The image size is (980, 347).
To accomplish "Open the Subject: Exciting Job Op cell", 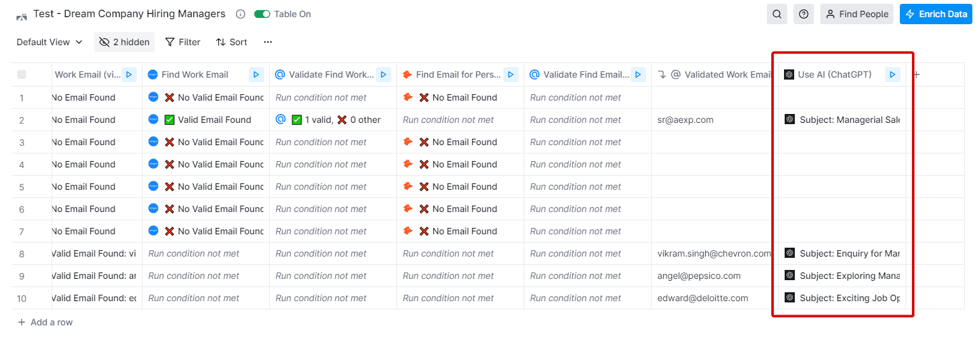I will [x=842, y=298].
